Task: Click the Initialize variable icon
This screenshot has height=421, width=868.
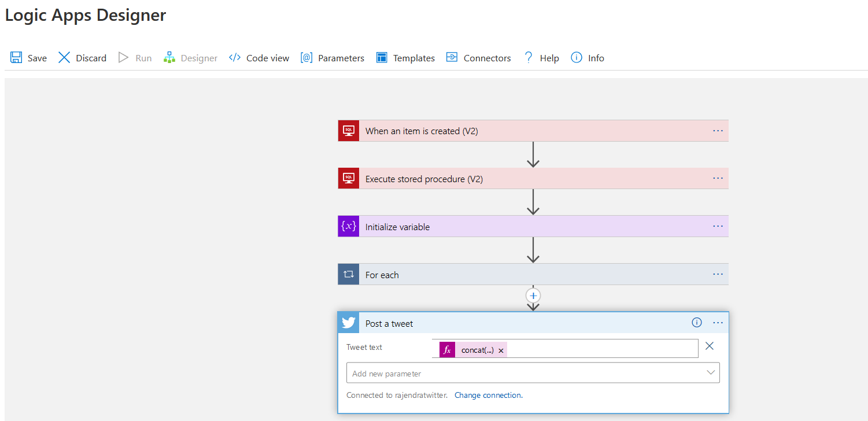Action: coord(349,227)
